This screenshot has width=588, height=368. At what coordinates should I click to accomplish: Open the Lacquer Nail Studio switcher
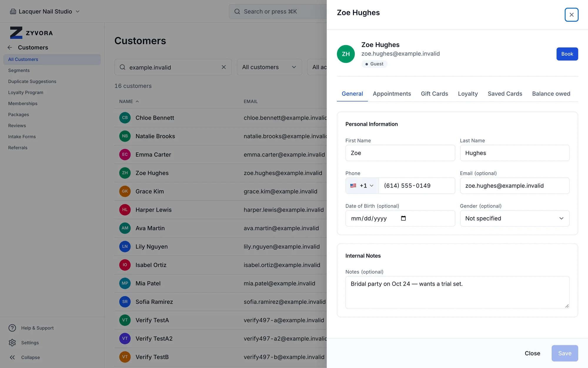(45, 11)
